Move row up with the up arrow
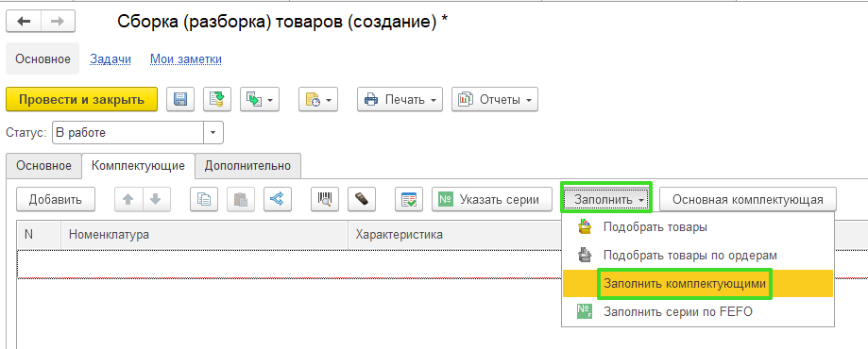The width and height of the screenshot is (868, 349). (x=128, y=200)
